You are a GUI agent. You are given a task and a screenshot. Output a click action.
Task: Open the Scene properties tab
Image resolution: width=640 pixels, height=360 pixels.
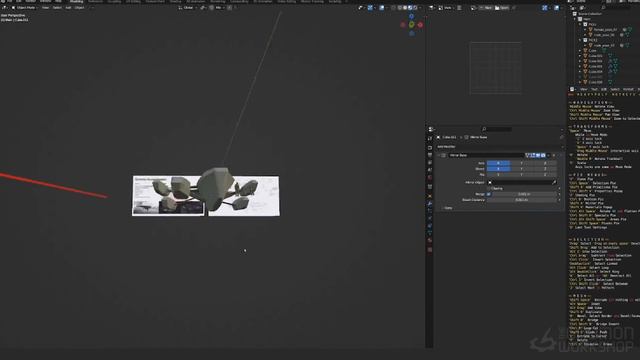tap(430, 170)
